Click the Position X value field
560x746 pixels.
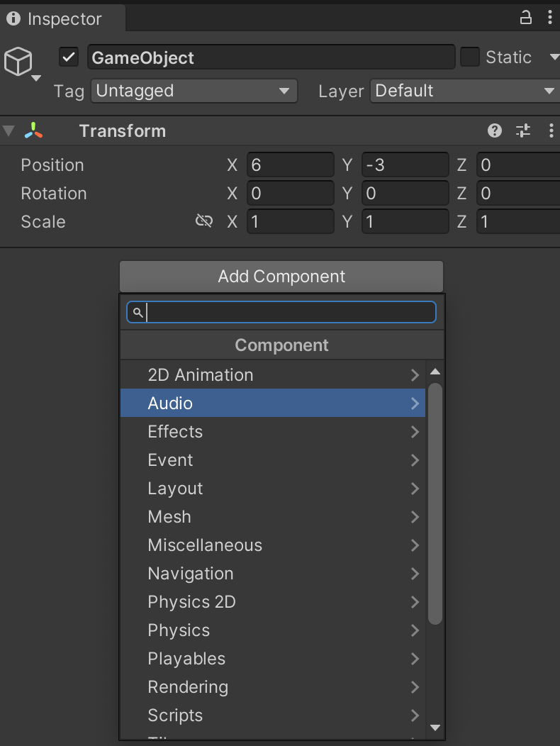pos(290,165)
